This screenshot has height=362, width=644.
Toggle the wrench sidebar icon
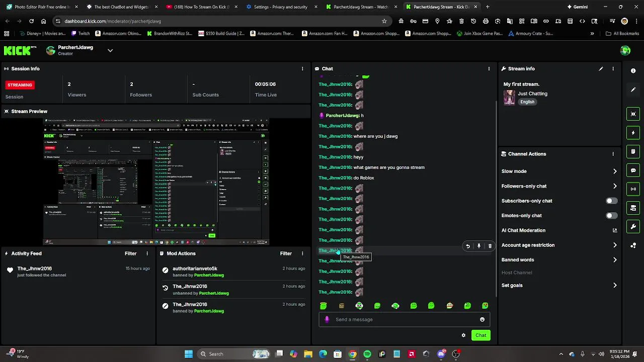[x=633, y=227]
